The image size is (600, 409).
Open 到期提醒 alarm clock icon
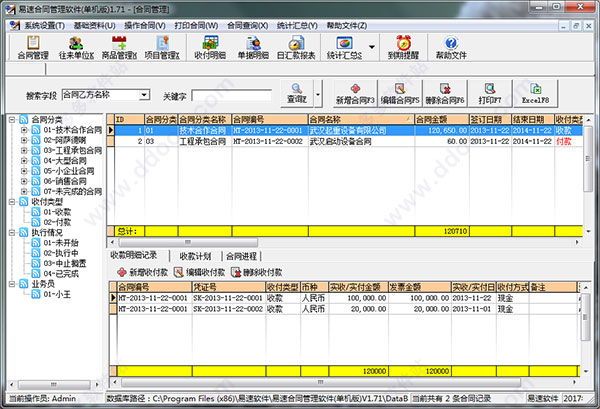403,47
